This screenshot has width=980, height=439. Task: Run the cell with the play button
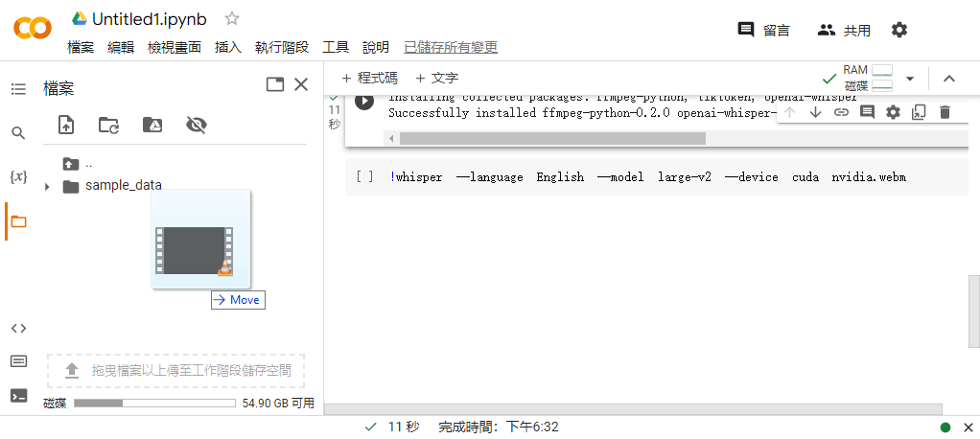(364, 102)
